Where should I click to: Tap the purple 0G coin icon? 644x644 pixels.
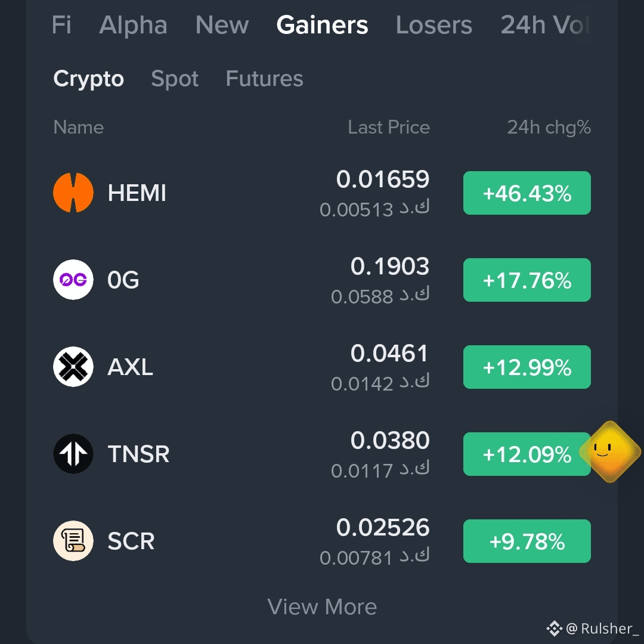click(73, 280)
